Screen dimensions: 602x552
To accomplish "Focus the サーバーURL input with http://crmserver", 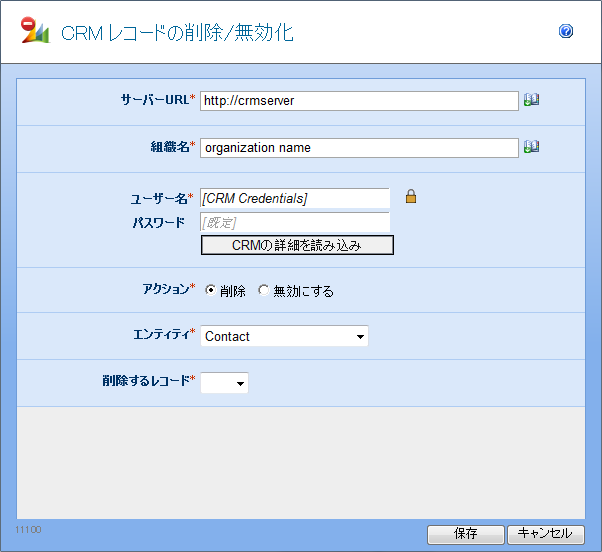I will [x=359, y=100].
